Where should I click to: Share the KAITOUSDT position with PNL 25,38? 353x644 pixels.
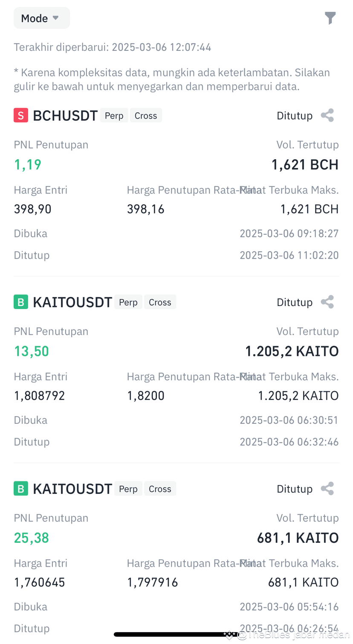(x=327, y=489)
